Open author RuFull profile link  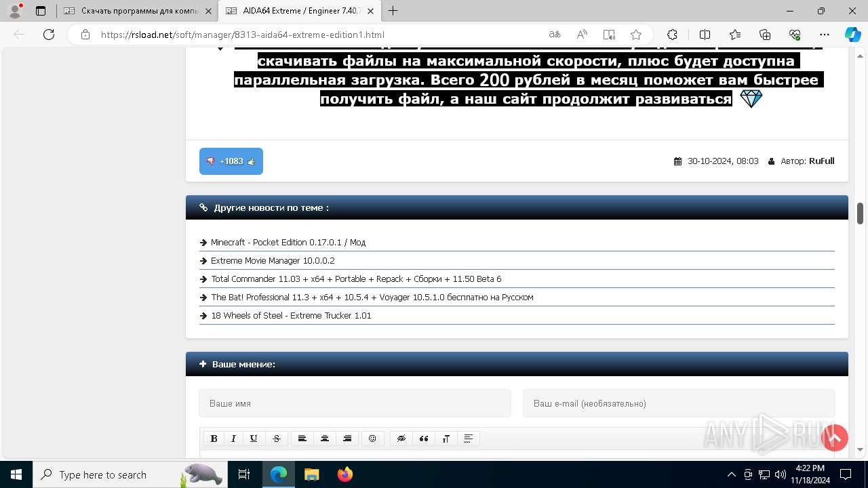click(x=821, y=161)
